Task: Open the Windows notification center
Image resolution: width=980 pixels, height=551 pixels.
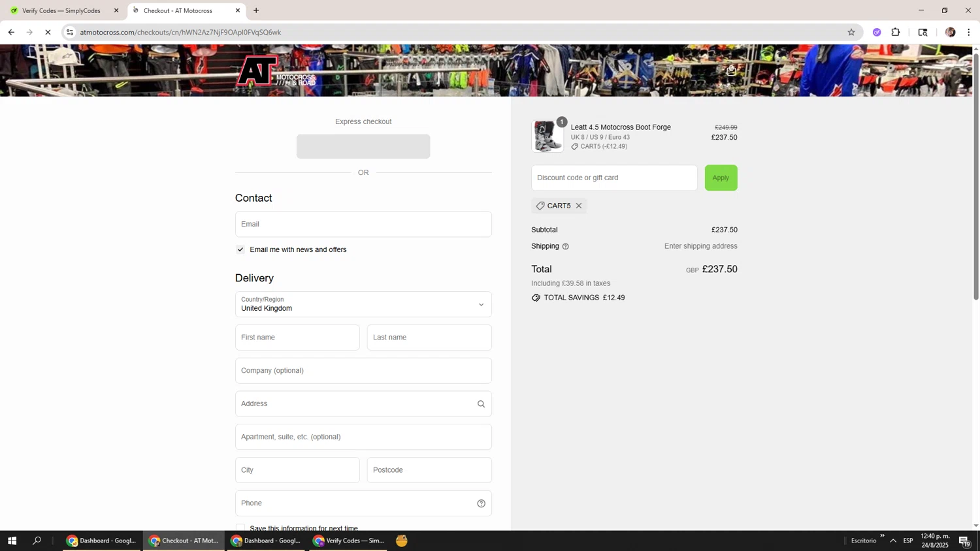Action: [x=965, y=541]
